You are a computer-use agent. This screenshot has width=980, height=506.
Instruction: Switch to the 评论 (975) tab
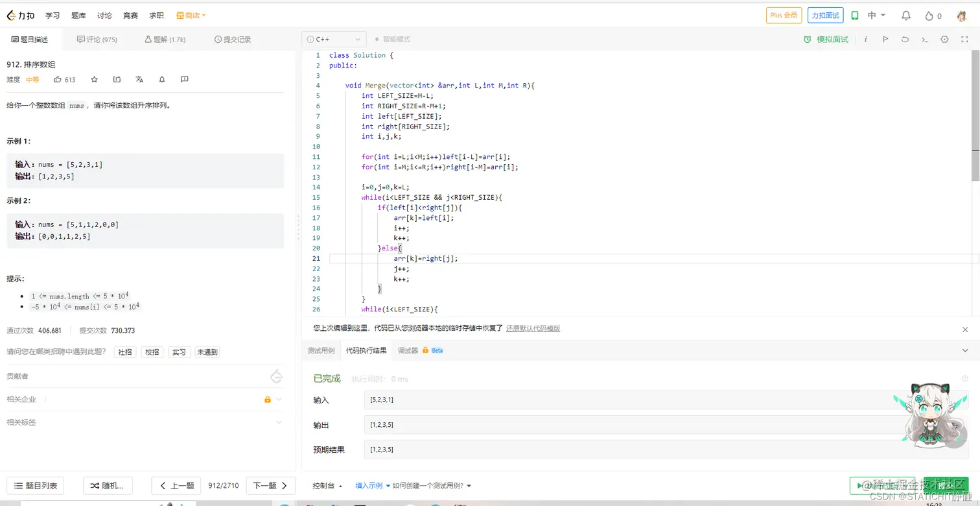coord(97,40)
